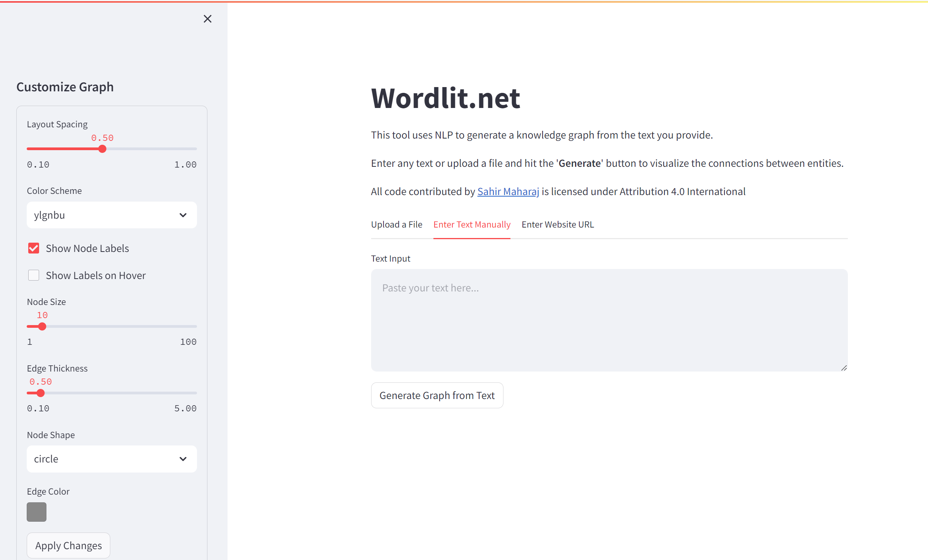Click the gray Edge Color swatch

pyautogui.click(x=36, y=512)
